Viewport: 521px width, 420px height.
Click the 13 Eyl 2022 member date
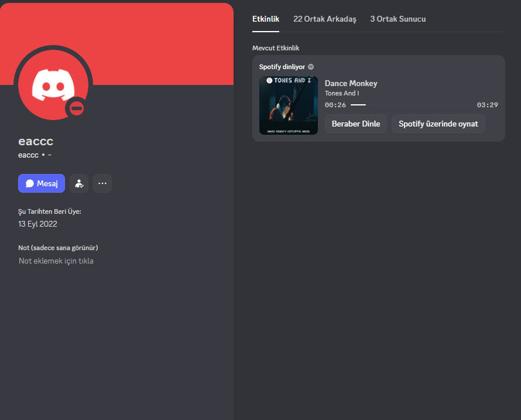click(37, 224)
